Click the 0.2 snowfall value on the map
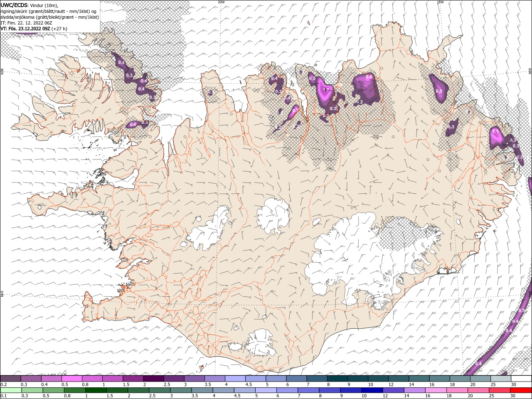The height and width of the screenshot is (399, 532). point(360,102)
